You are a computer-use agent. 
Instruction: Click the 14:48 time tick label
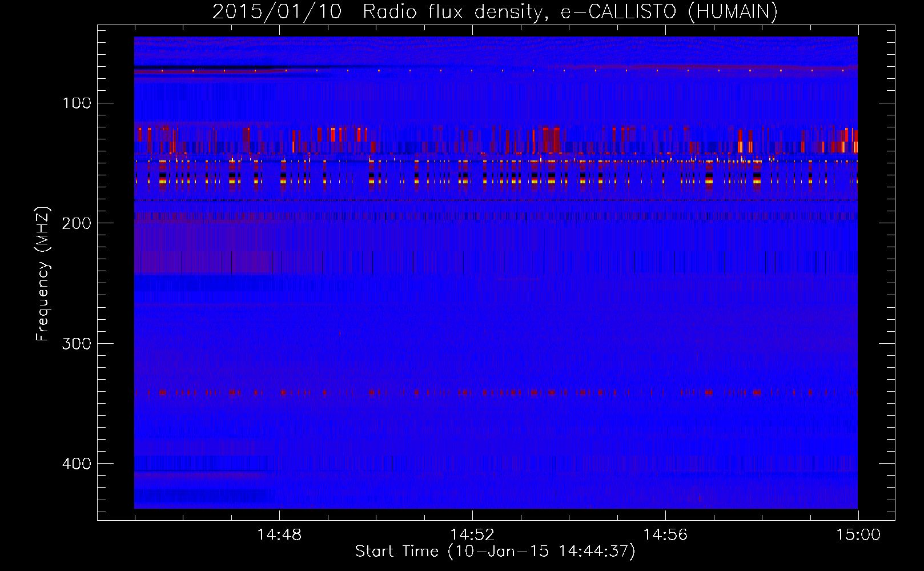coord(279,534)
